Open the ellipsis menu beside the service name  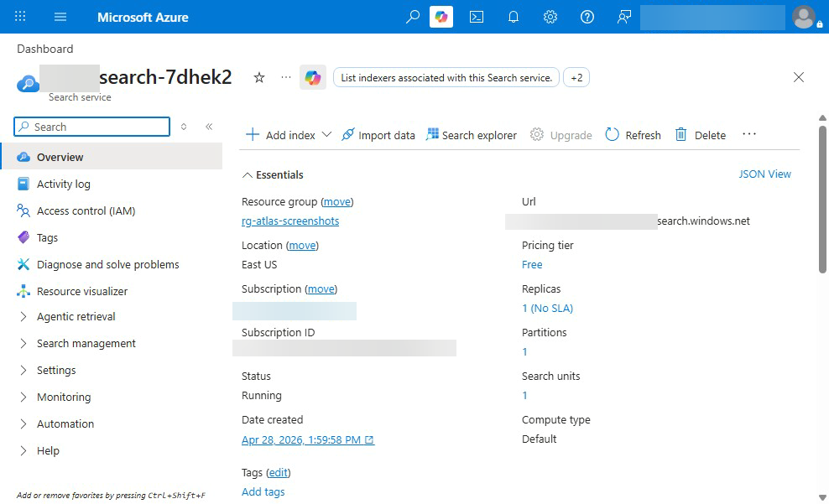[286, 77]
